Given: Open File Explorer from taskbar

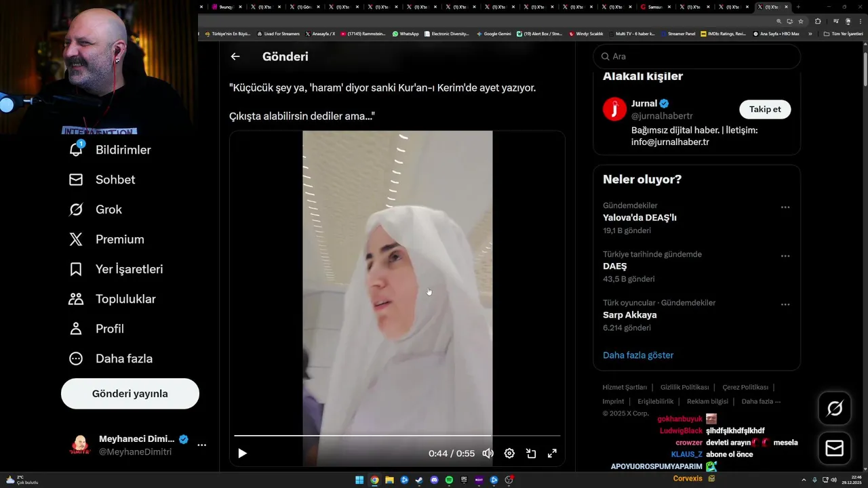Looking at the screenshot, I should (x=389, y=481).
